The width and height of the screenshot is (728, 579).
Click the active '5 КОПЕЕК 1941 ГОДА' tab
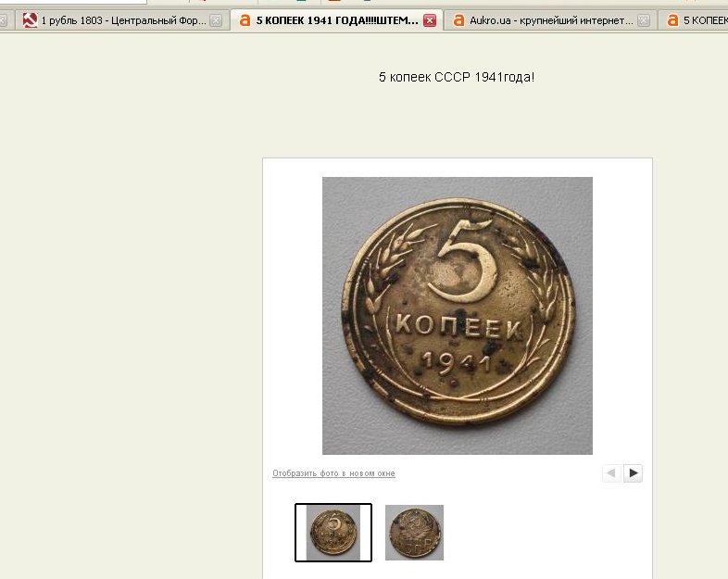(337, 20)
